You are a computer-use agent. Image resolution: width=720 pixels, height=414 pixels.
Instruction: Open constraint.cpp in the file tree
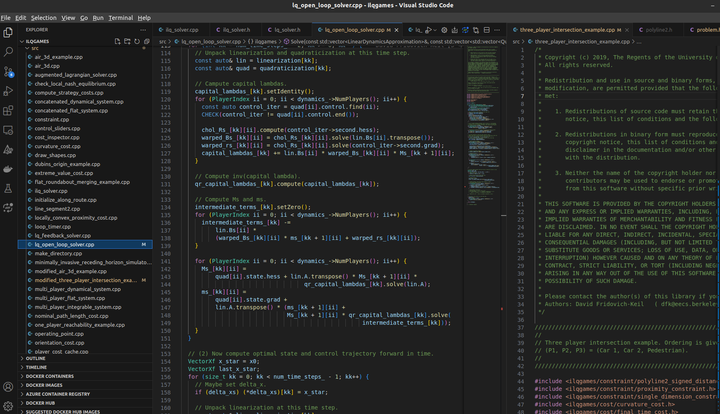(x=54, y=120)
